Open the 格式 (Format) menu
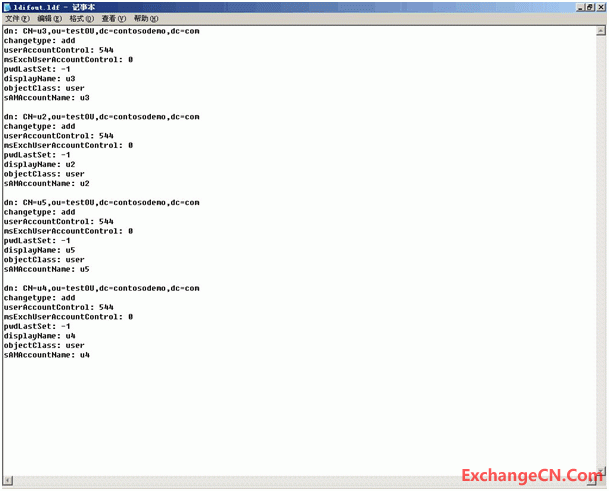 pyautogui.click(x=81, y=19)
